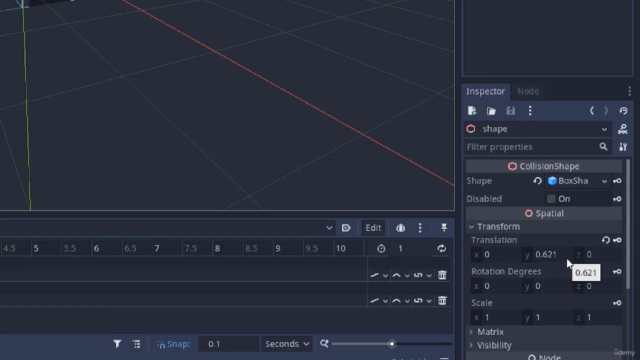The height and width of the screenshot is (360, 640).
Task: Enable onion skinning in animation panel
Action: coord(400,228)
